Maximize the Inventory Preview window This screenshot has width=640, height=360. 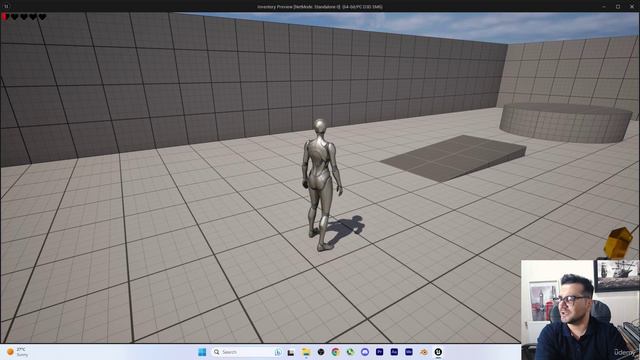click(x=618, y=7)
